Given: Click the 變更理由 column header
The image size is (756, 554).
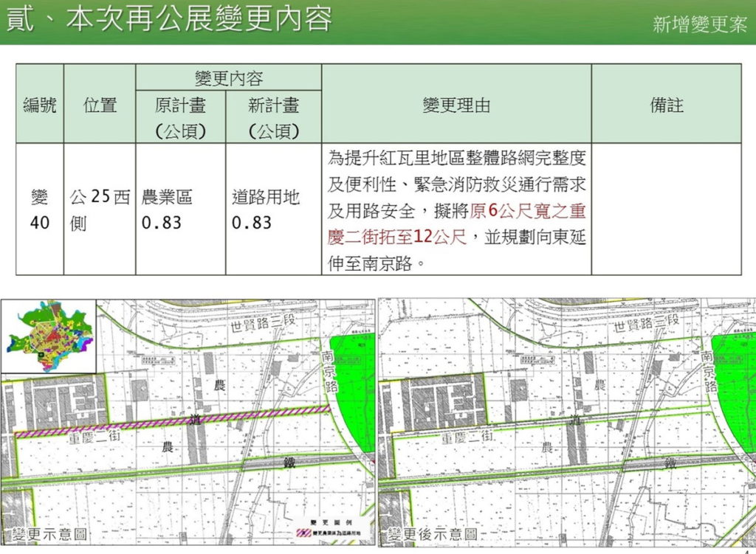Looking at the screenshot, I should click(456, 103).
